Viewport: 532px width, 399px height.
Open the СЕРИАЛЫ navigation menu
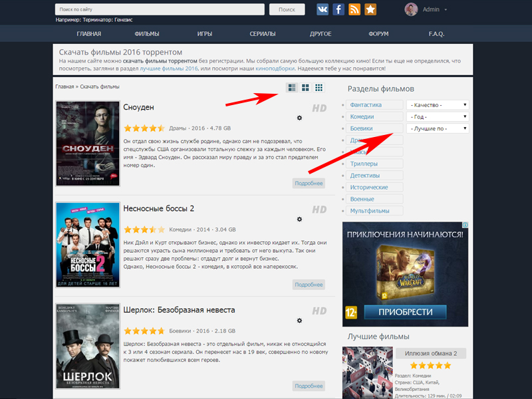pyautogui.click(x=263, y=34)
